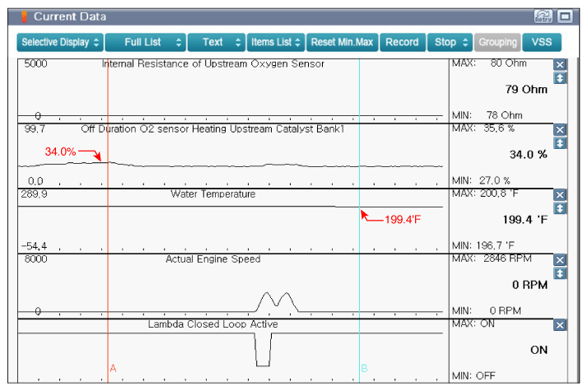Open the Selective Display dropdown
The image size is (588, 391).
point(60,42)
